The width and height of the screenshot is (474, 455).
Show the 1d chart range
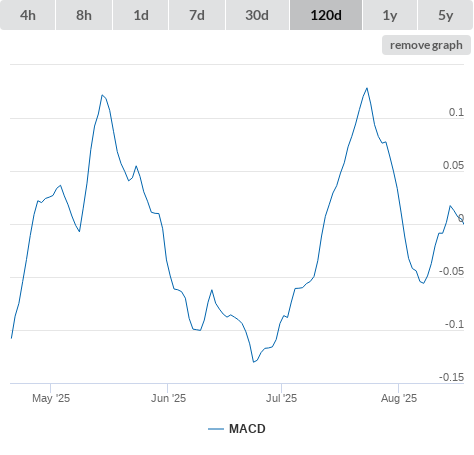pos(141,15)
